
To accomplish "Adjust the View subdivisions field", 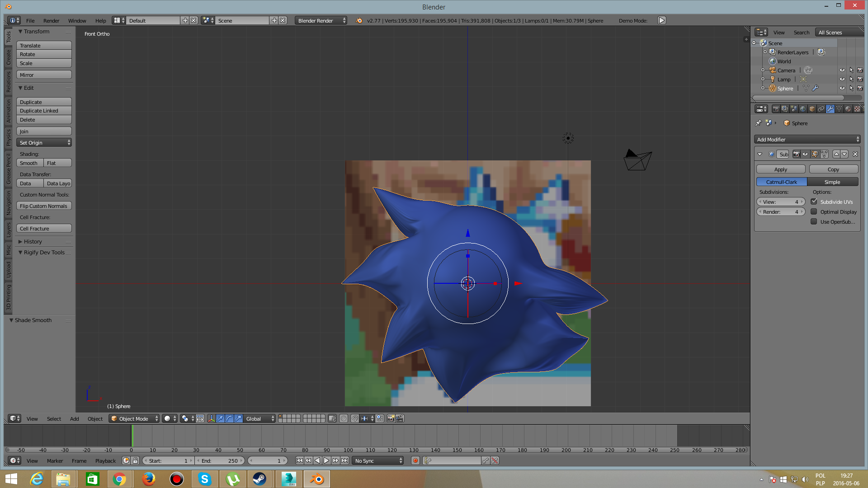I will (781, 202).
